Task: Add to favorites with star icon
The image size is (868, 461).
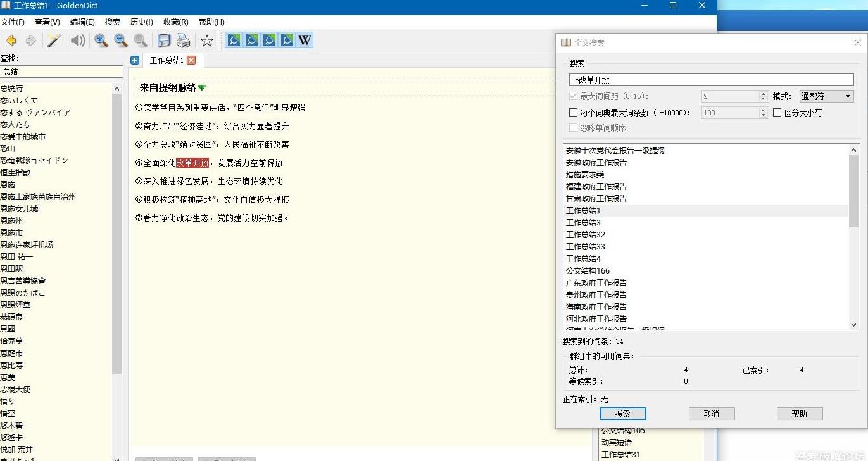Action: 207,41
